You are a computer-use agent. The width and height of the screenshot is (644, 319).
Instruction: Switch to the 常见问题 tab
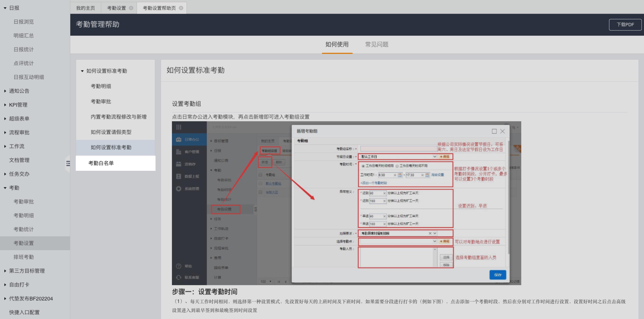(376, 44)
